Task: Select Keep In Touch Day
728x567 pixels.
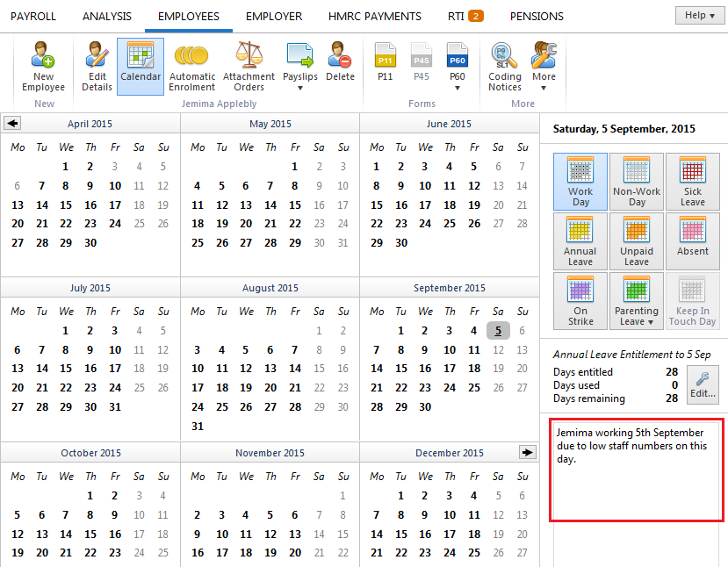Action: tap(693, 301)
